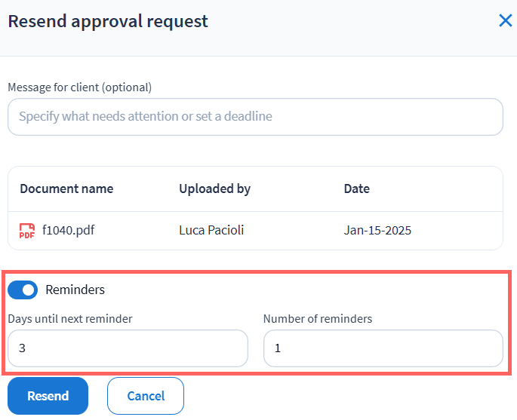Click the Date column header
This screenshot has height=420, width=517.
pyautogui.click(x=356, y=189)
